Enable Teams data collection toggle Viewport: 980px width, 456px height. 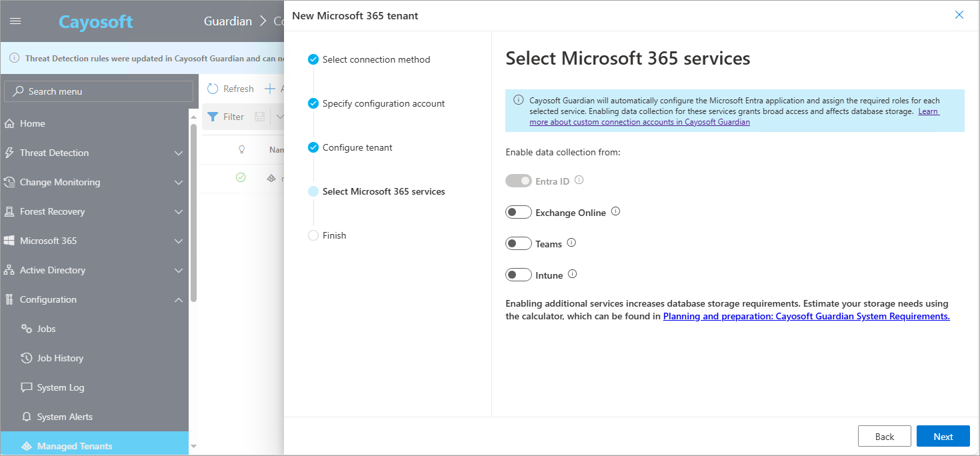(519, 243)
